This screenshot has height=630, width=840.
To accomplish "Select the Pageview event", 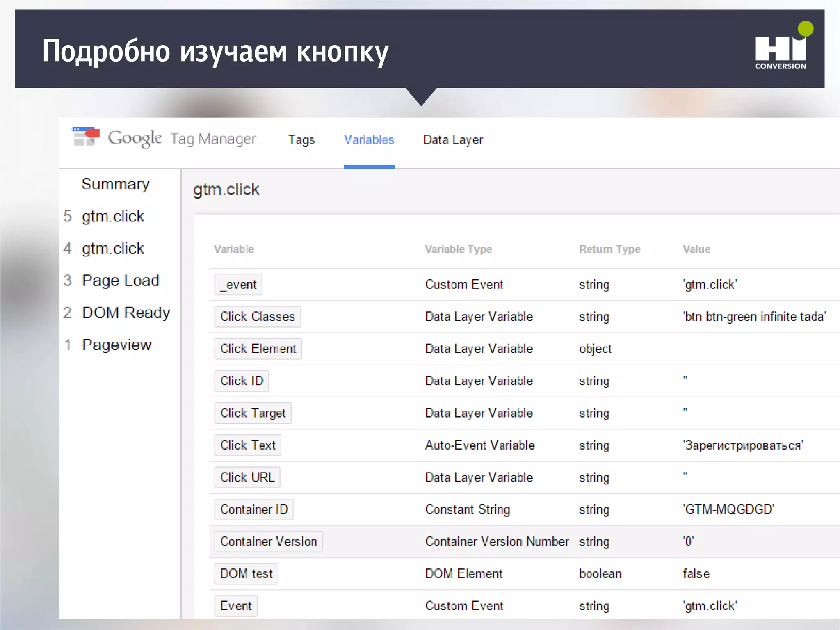I will pos(116,345).
